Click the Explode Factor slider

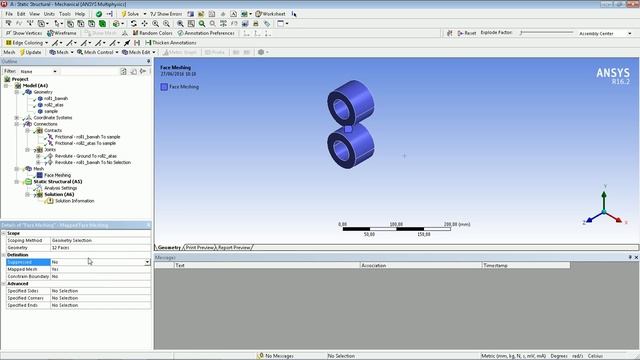(x=547, y=33)
